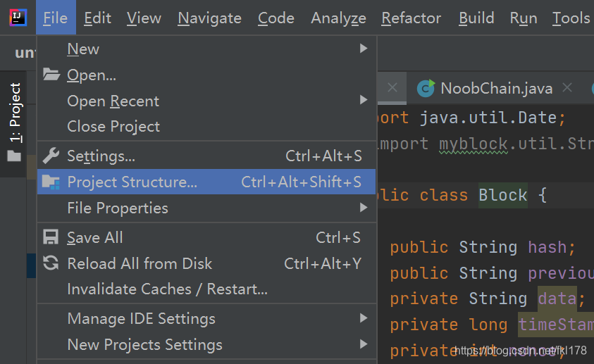Open the Refactor menu
The height and width of the screenshot is (364, 594).
411,18
